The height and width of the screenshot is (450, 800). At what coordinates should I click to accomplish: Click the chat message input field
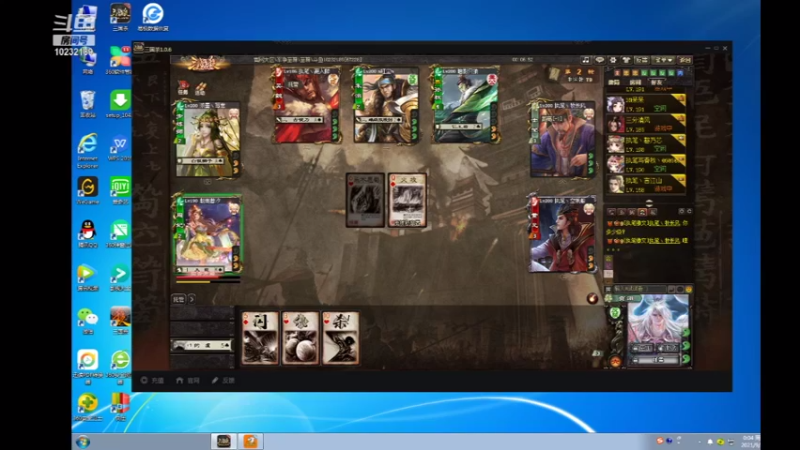click(640, 289)
